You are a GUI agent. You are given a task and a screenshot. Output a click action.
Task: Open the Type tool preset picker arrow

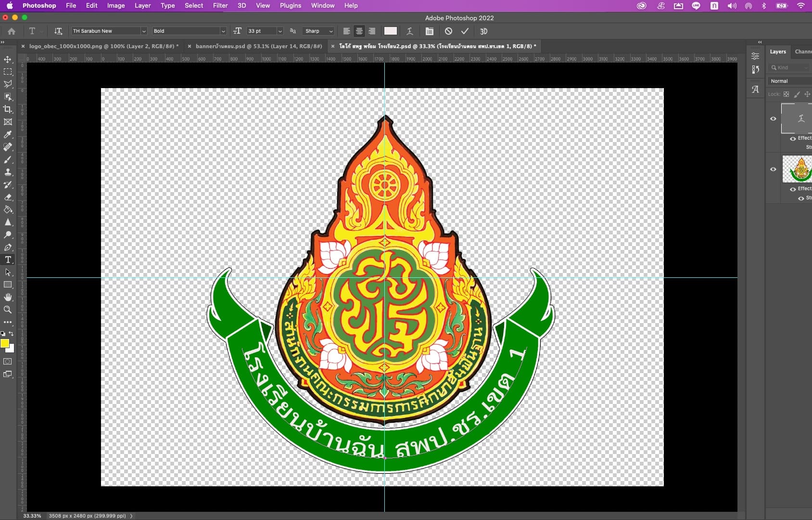(42, 31)
